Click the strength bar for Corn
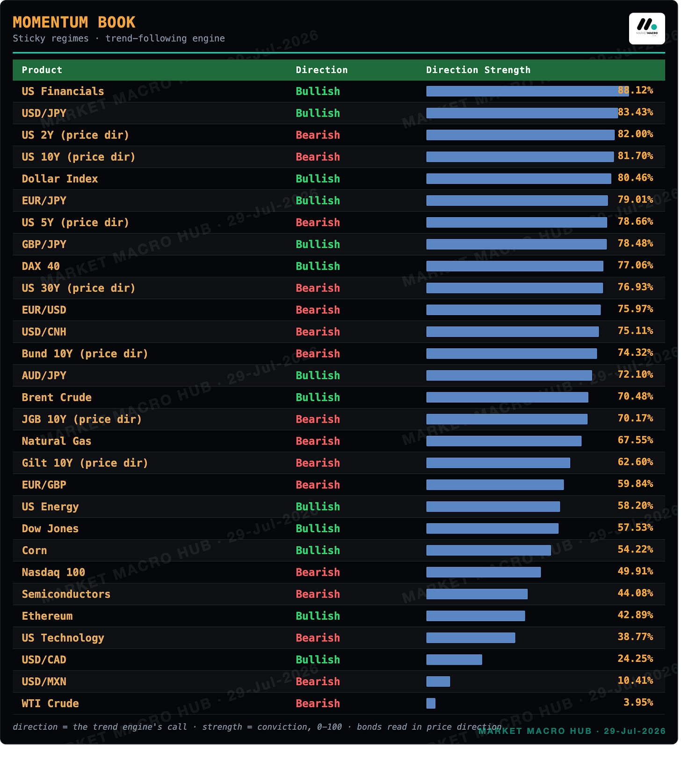This screenshot has height=784, width=681. click(x=488, y=550)
